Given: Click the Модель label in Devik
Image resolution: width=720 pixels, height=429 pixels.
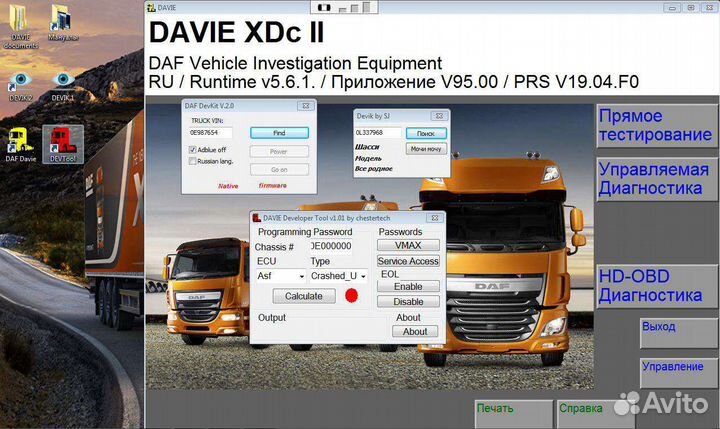Looking at the screenshot, I should (x=368, y=158).
